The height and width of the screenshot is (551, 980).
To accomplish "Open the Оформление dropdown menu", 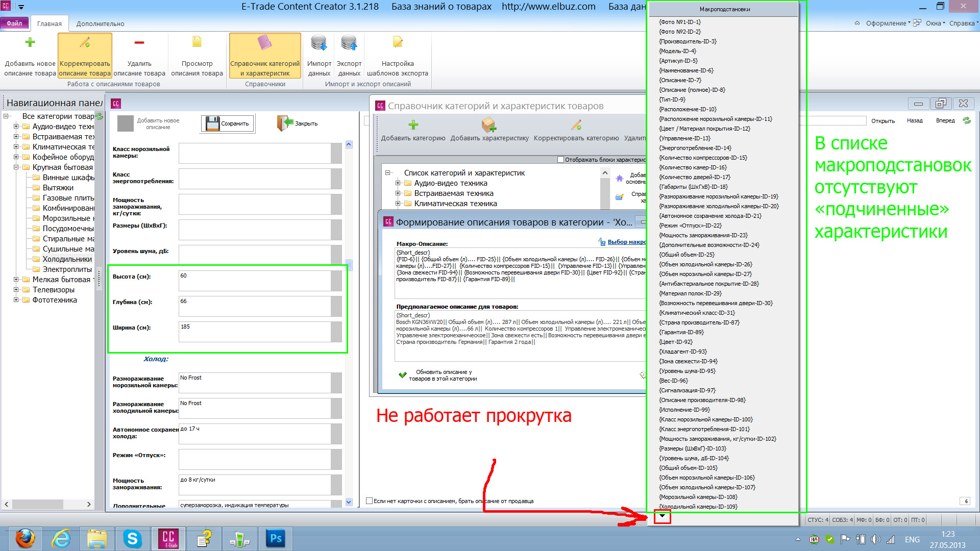I will pyautogui.click(x=888, y=23).
